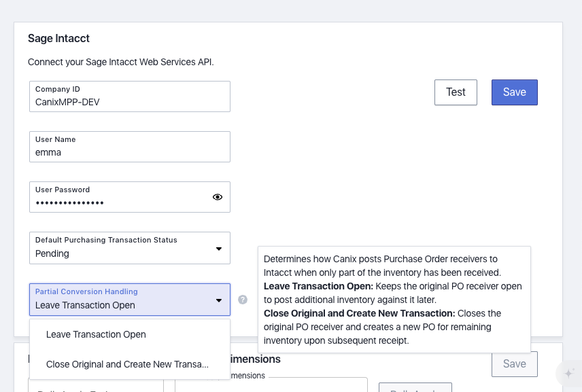
Task: Click the blue Save button
Action: click(x=514, y=92)
